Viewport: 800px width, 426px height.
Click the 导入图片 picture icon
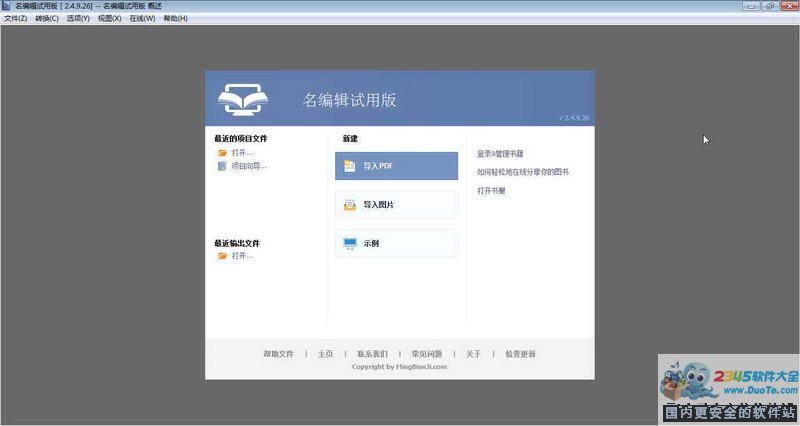pyautogui.click(x=350, y=205)
